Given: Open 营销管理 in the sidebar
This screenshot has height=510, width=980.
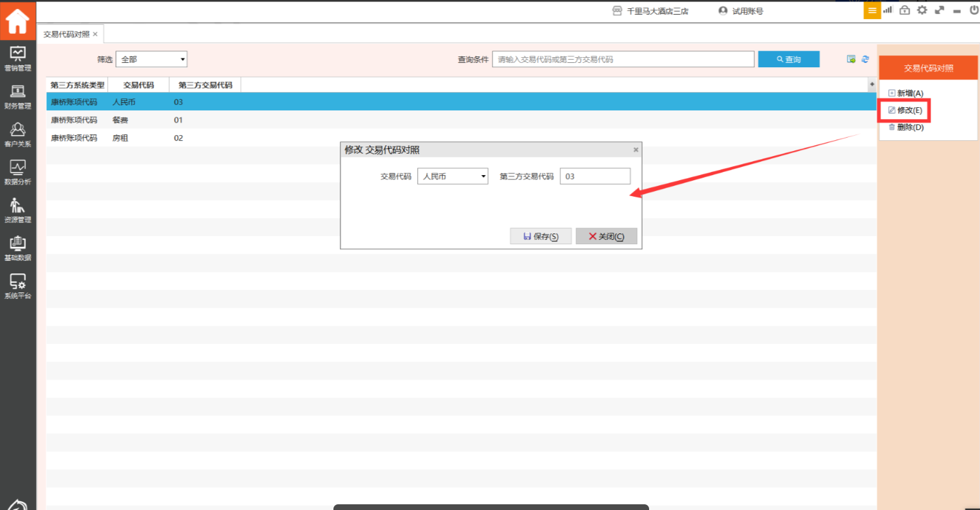Looking at the screenshot, I should 18,58.
